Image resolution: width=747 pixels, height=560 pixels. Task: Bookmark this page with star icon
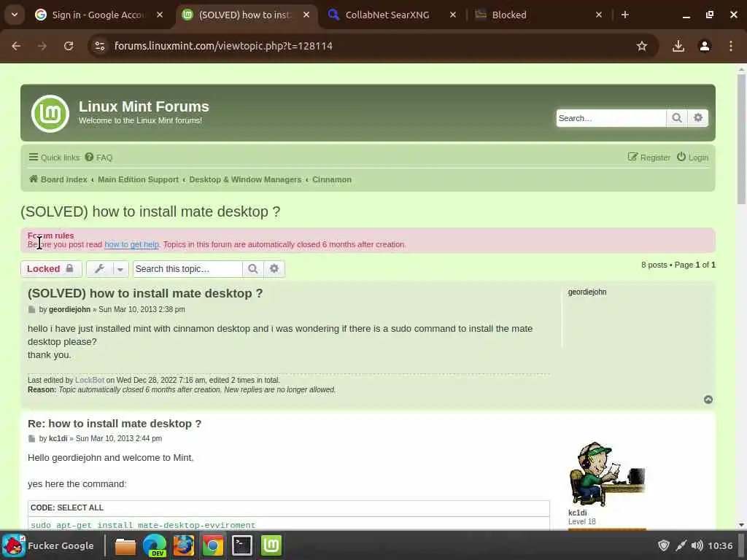pyautogui.click(x=642, y=46)
